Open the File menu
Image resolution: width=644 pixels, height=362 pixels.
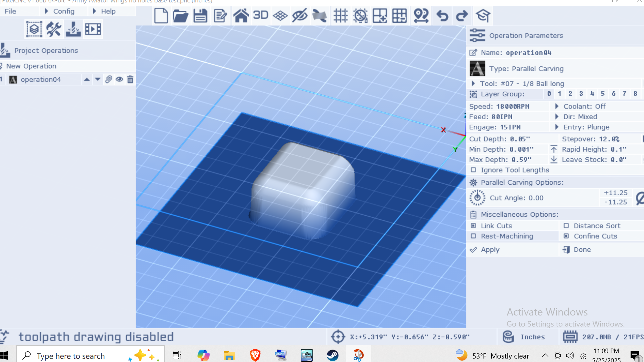[x=10, y=11]
